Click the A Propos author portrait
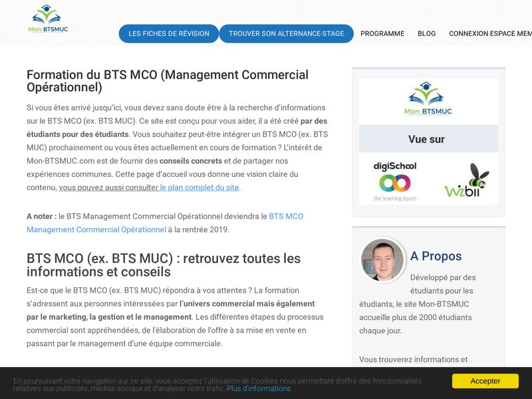The height and width of the screenshot is (399, 532). point(383,260)
